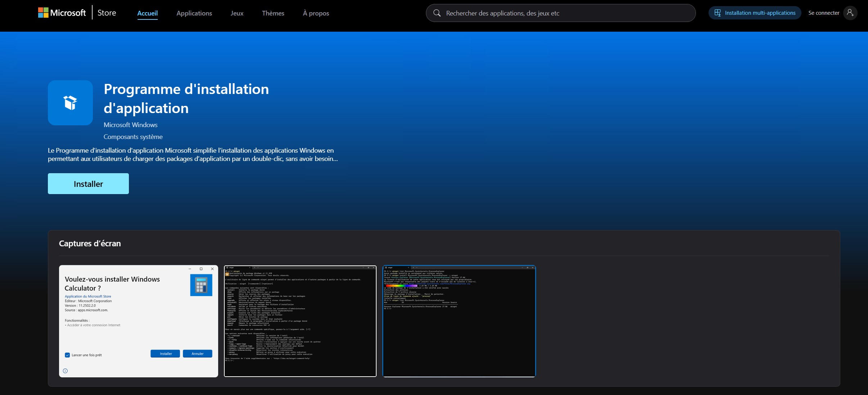
Task: Focus the application search field
Action: click(x=561, y=13)
